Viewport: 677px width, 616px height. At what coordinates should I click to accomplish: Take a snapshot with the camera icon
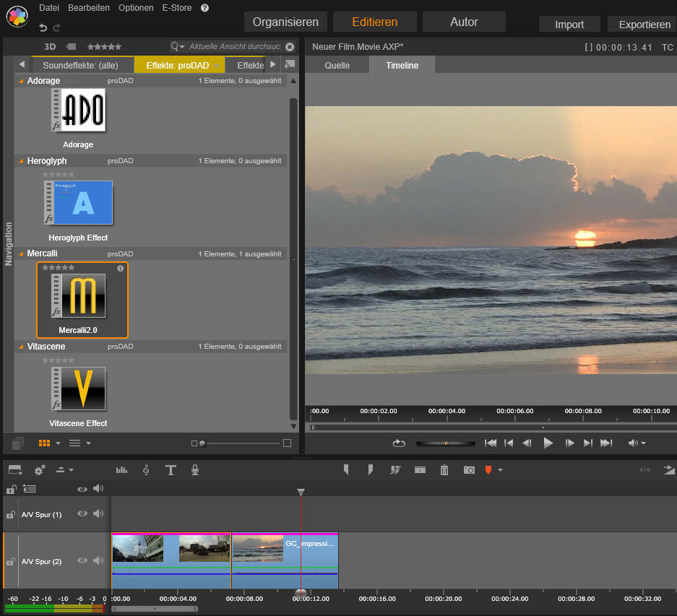click(x=467, y=469)
